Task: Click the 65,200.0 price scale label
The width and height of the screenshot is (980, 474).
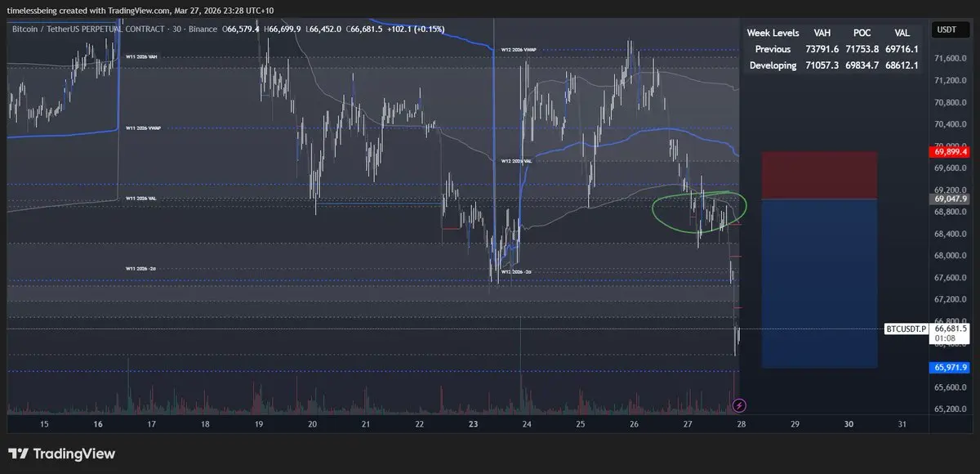Action: (951, 409)
